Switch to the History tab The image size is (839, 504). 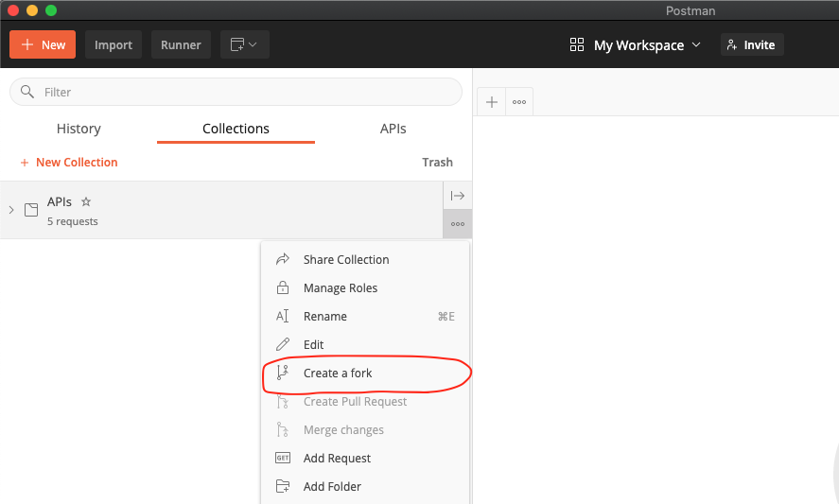click(79, 129)
